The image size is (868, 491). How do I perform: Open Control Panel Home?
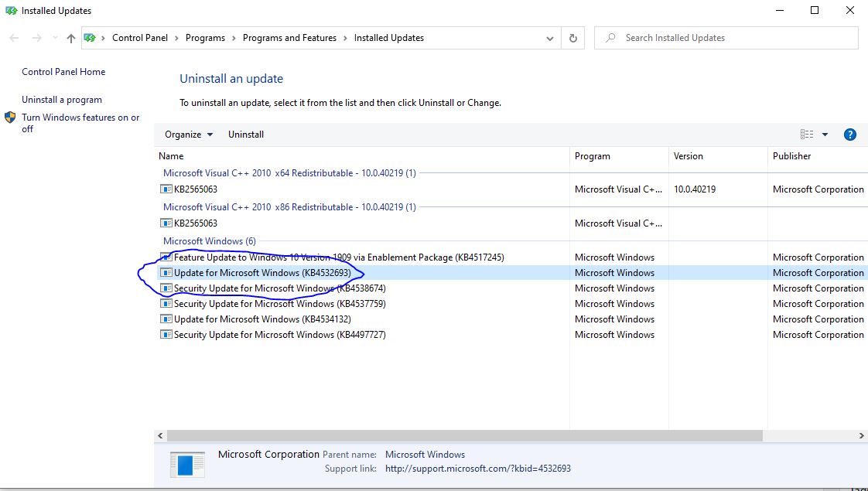pyautogui.click(x=63, y=71)
